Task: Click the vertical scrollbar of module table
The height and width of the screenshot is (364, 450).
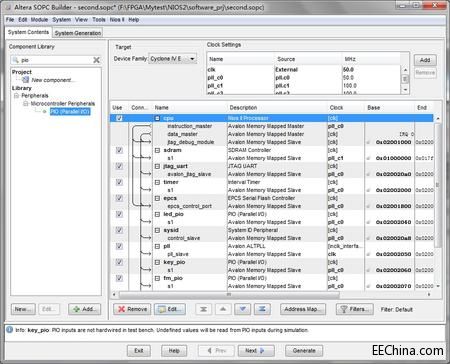Action: pos(437,185)
